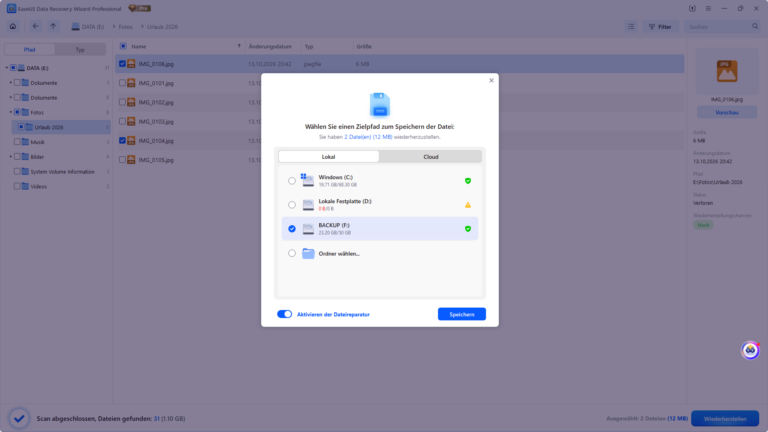
Task: Collapse the Fotos folder
Action: [11, 112]
